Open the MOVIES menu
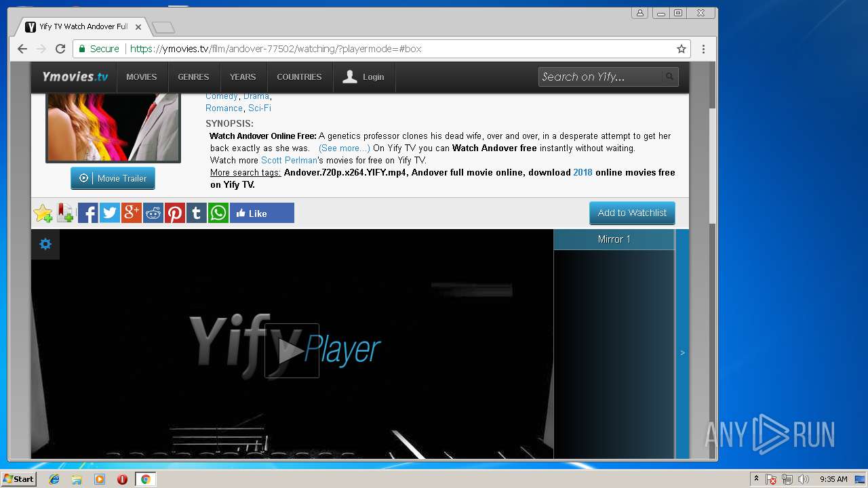The image size is (868, 488). (x=141, y=77)
